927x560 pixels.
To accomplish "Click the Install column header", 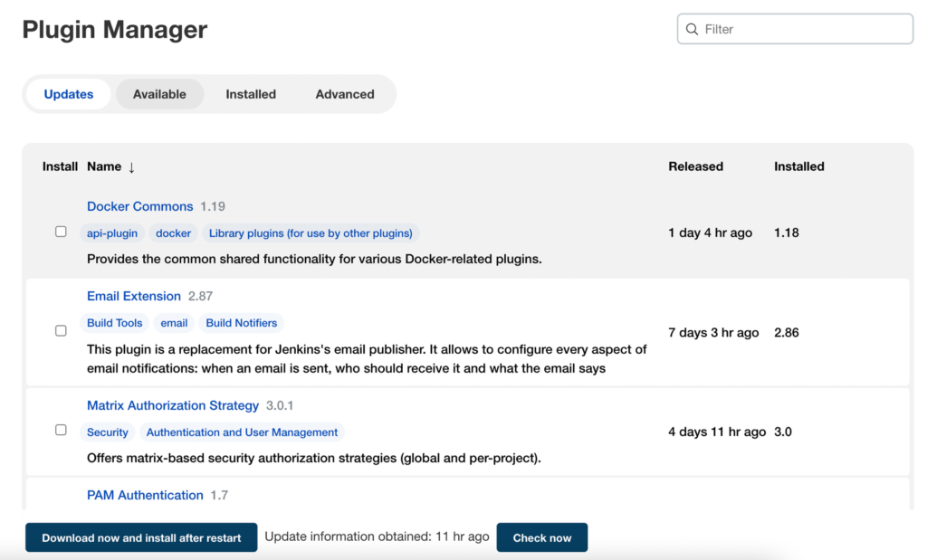I will (x=60, y=166).
